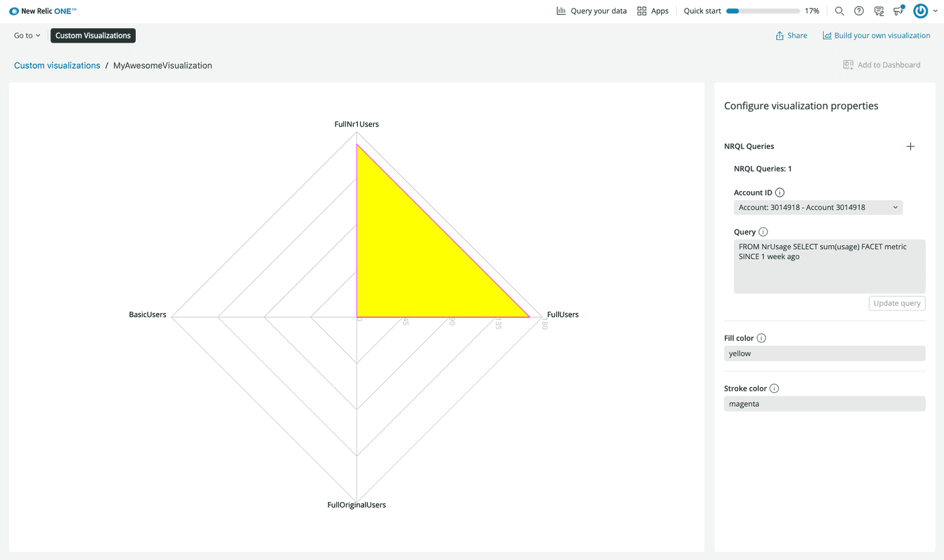The height and width of the screenshot is (560, 944).
Task: Expand the user menu chevron
Action: (x=936, y=11)
